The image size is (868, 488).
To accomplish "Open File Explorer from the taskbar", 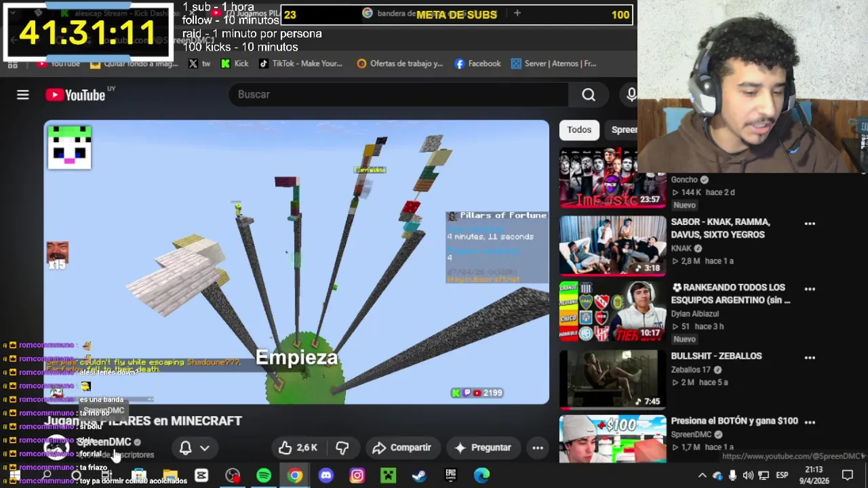I will [x=170, y=475].
